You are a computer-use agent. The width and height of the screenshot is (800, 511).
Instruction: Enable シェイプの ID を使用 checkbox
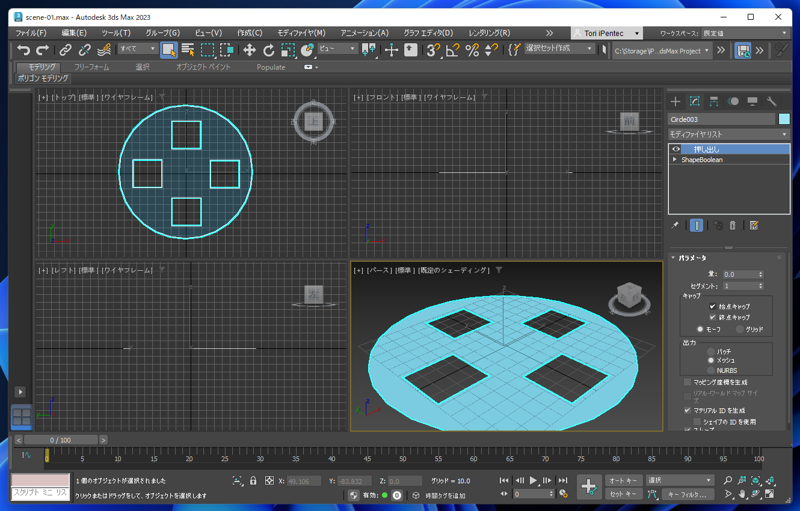click(697, 422)
